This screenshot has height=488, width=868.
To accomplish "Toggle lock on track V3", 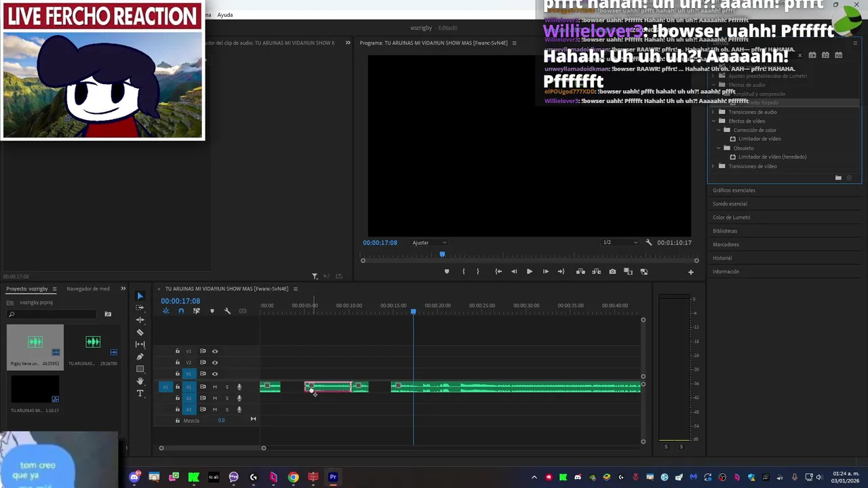I will [178, 351].
